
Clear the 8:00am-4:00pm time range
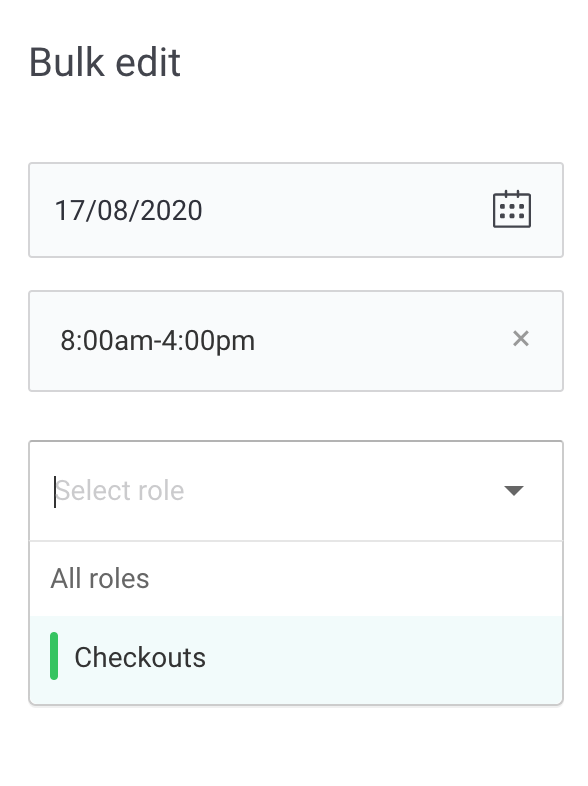click(521, 339)
